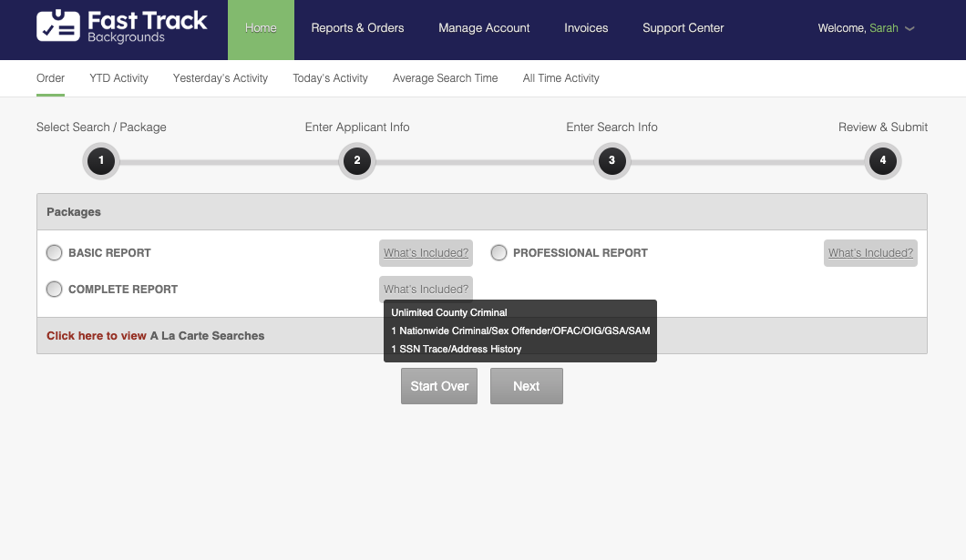Click the Fast Track Backgrounds logo
Image resolution: width=966 pixels, height=560 pixels.
tap(122, 27)
